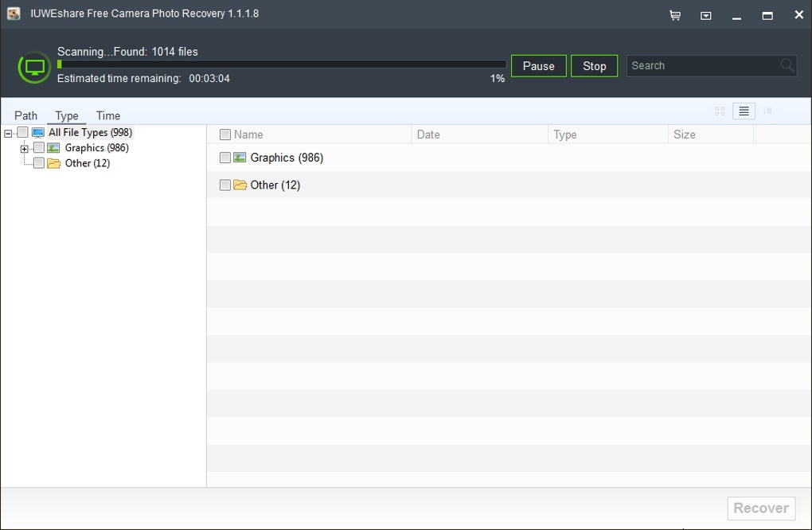Open the shopping cart purchase icon
The height and width of the screenshot is (530, 812).
675,15
